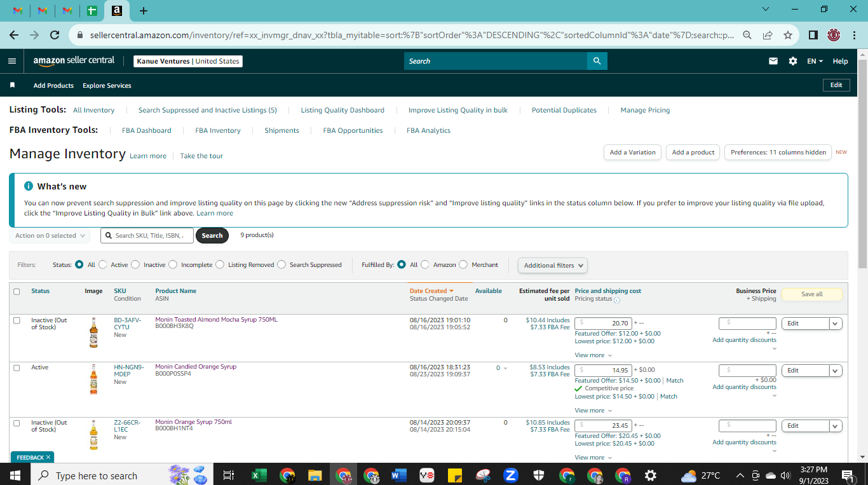Expand Edit dropdown arrow for Toasted Almond Mocha
868x485 pixels.
pos(836,324)
